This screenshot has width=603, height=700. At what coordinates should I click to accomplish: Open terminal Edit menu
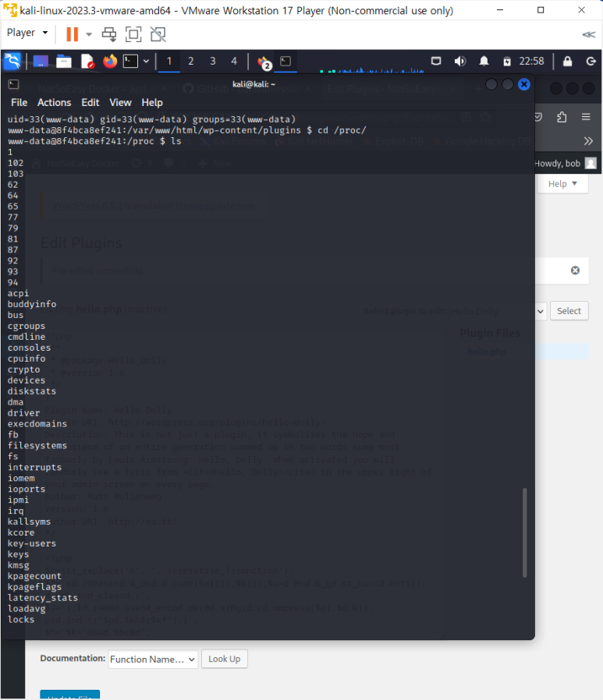[x=90, y=103]
